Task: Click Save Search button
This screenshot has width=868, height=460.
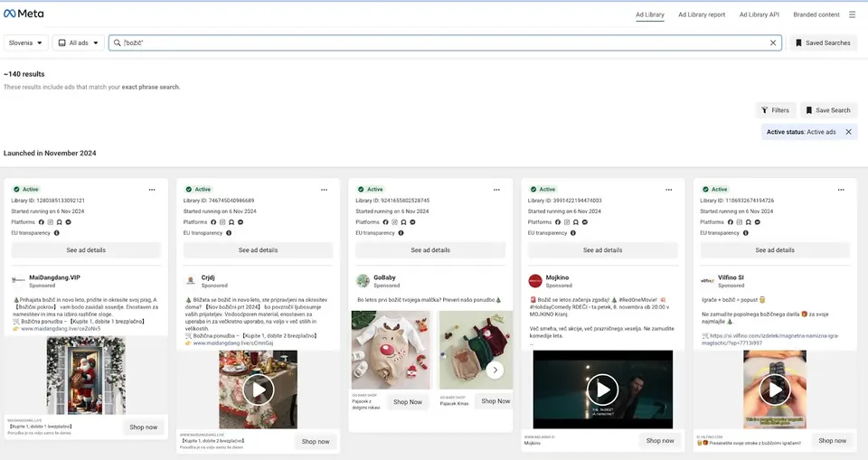Action: [828, 110]
